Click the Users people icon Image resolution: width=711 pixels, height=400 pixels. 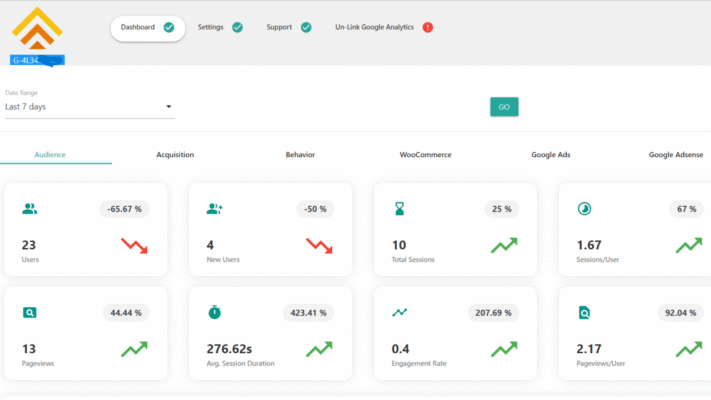pyautogui.click(x=30, y=209)
